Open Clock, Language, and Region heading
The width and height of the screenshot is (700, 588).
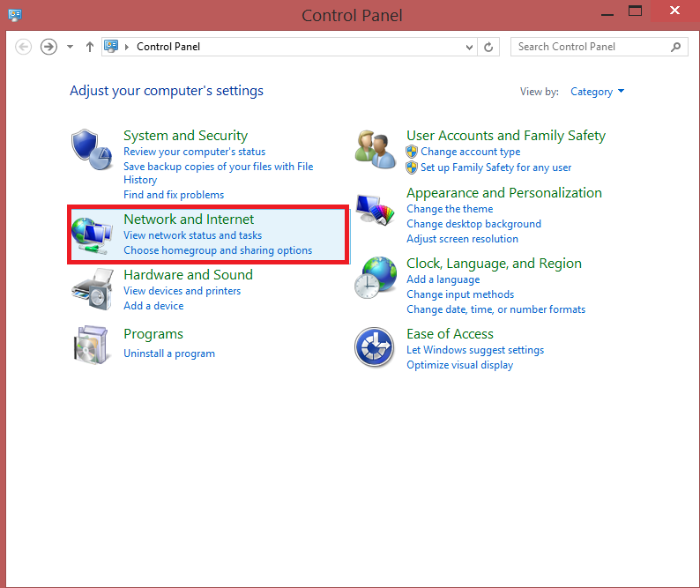[494, 264]
